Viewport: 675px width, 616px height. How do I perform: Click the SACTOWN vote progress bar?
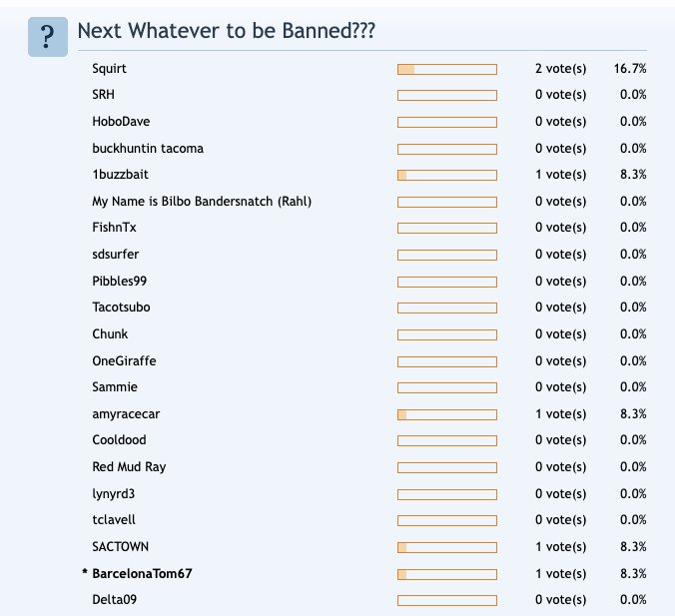pyautogui.click(x=447, y=547)
